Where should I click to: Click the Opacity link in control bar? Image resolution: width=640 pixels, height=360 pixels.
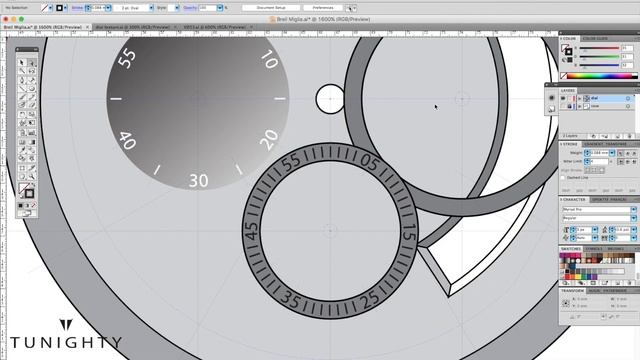click(190, 8)
